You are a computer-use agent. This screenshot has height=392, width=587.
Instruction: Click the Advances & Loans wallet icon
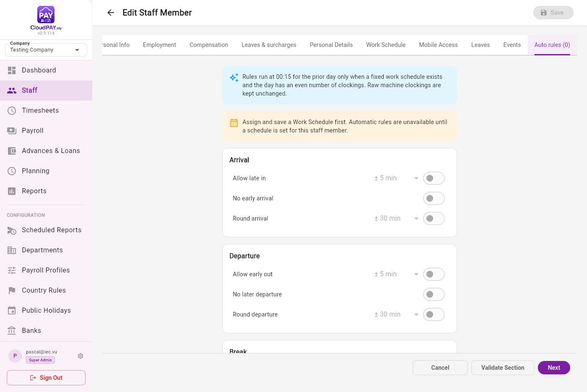(x=12, y=151)
